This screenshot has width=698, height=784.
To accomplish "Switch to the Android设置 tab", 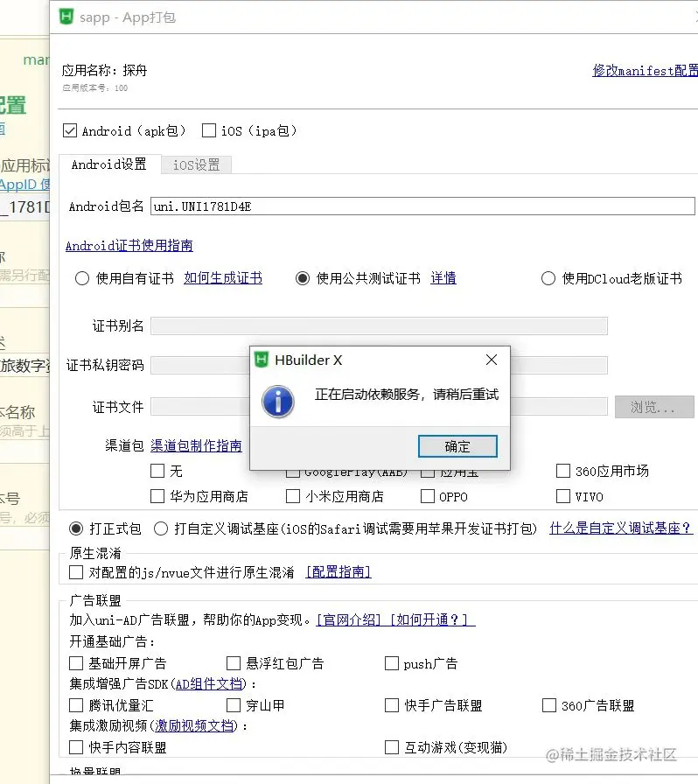I will (109, 164).
